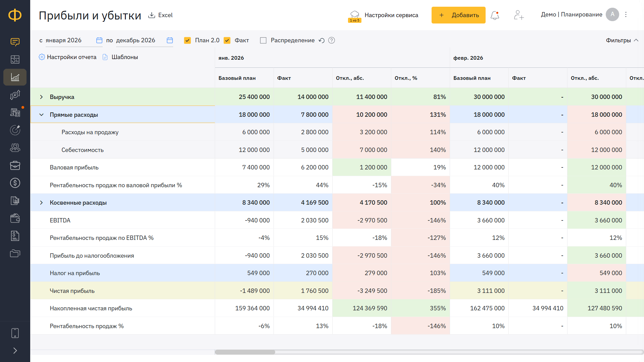Uncheck the Факт checkbox
This screenshot has height=362, width=644.
pos(227,41)
